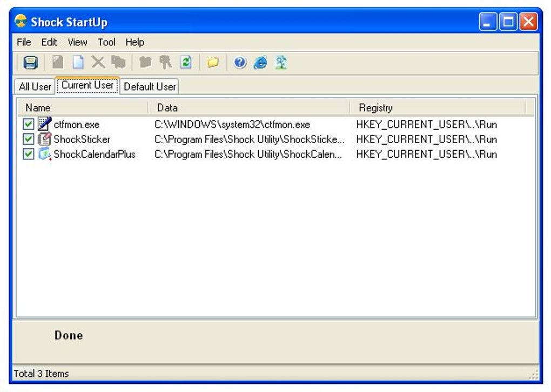
Task: Minimize the Shock StartUp window
Action: point(488,22)
